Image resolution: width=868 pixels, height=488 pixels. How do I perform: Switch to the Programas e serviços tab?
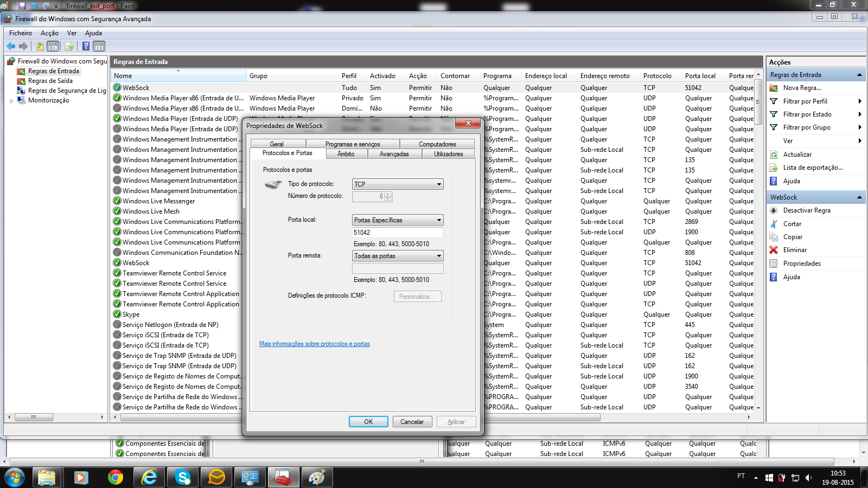click(353, 144)
